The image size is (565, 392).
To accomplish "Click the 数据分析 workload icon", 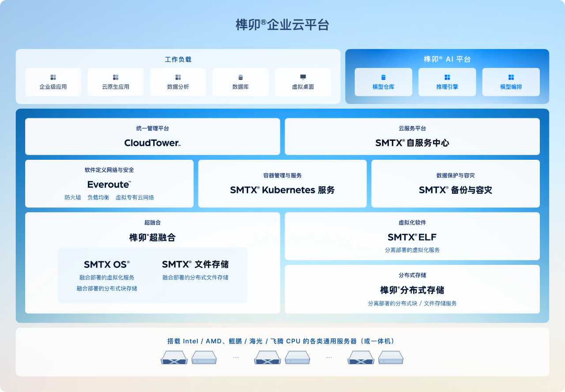I will click(178, 77).
